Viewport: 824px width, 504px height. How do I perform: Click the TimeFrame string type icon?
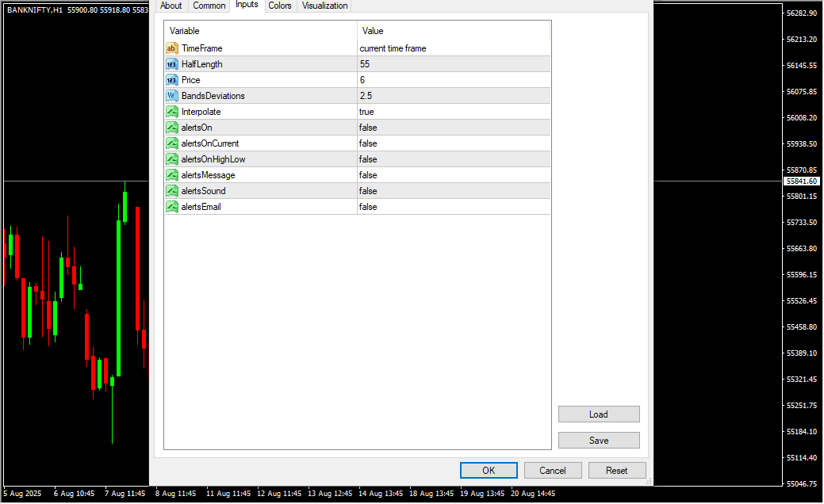click(x=171, y=48)
